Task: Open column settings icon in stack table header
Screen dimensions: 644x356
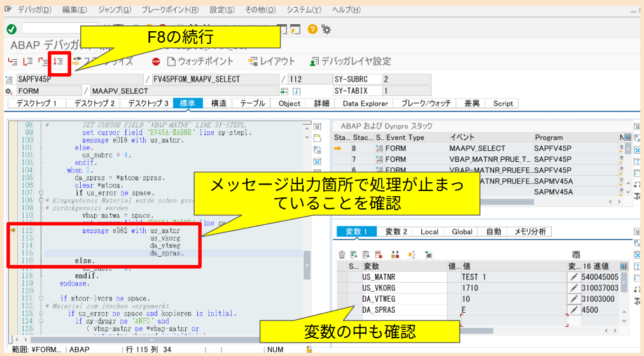Action: (x=627, y=138)
